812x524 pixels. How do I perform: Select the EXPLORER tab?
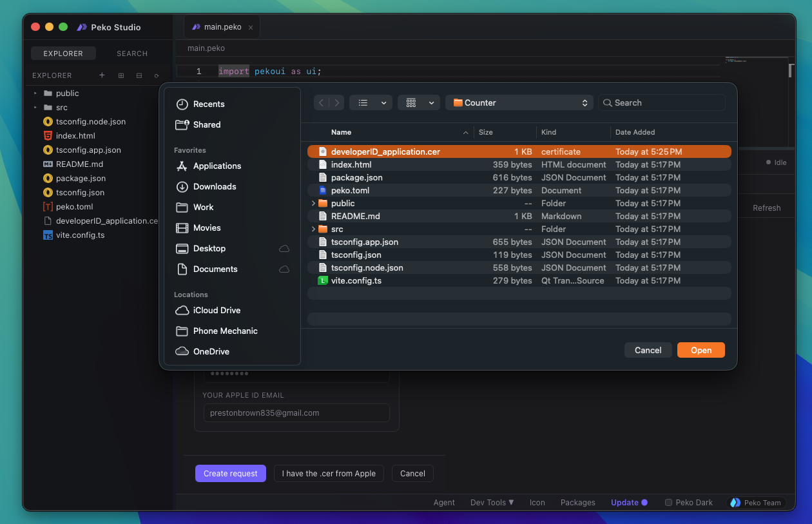click(x=63, y=53)
